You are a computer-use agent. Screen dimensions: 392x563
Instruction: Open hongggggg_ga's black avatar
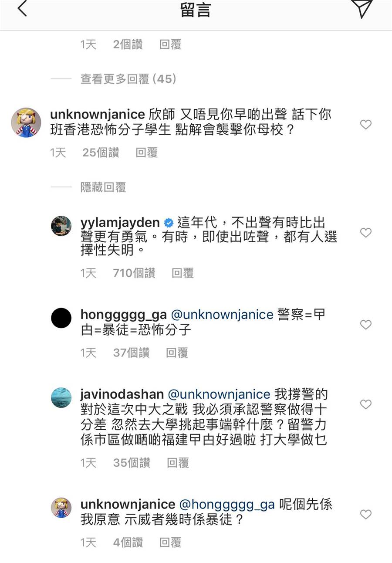pyautogui.click(x=61, y=318)
